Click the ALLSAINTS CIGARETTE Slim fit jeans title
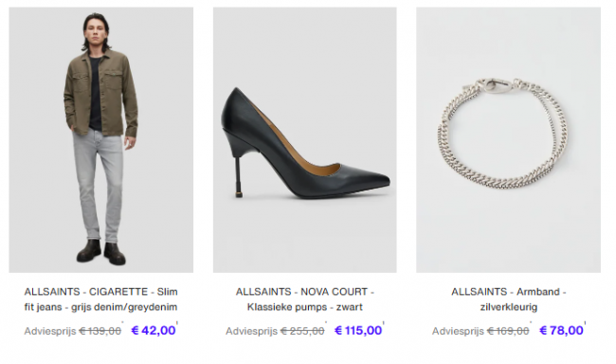The image size is (616, 364). (101, 300)
